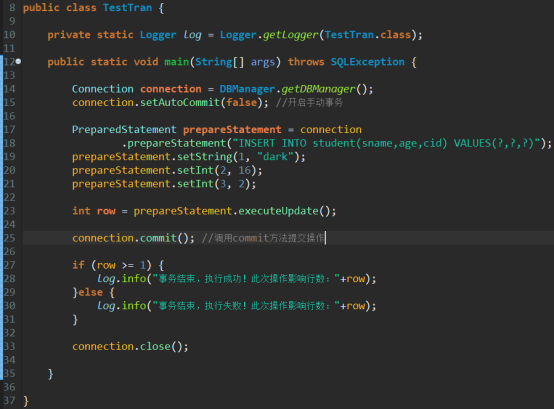Click the 'private static Logger' declaration on line 10
The image size is (554, 409).
coord(112,35)
